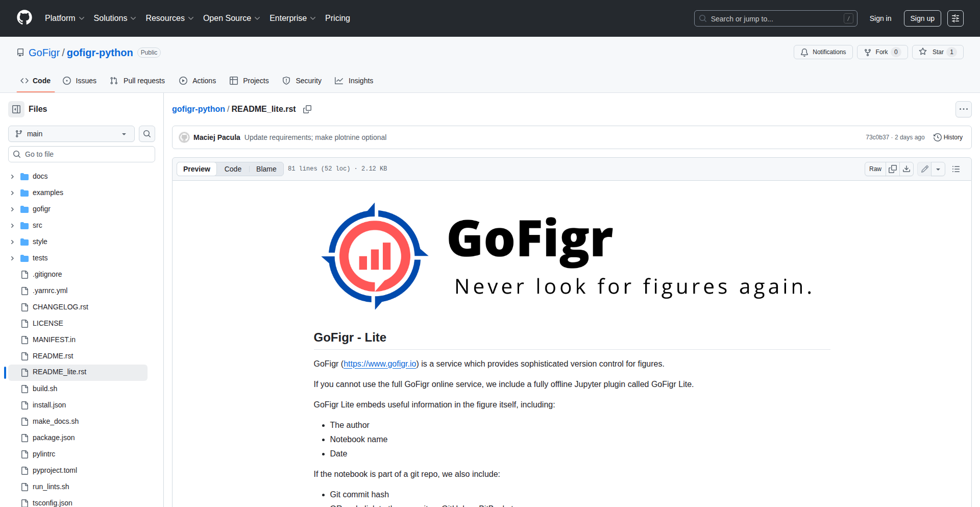The image size is (980, 507).
Task: Click the gofigr-python breadcrumb link
Action: (x=199, y=109)
